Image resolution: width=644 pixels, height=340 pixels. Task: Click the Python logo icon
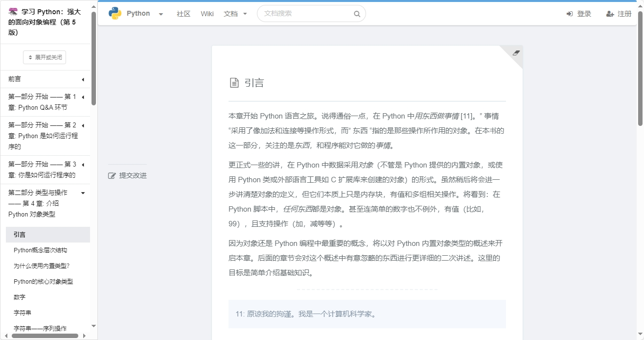(115, 13)
